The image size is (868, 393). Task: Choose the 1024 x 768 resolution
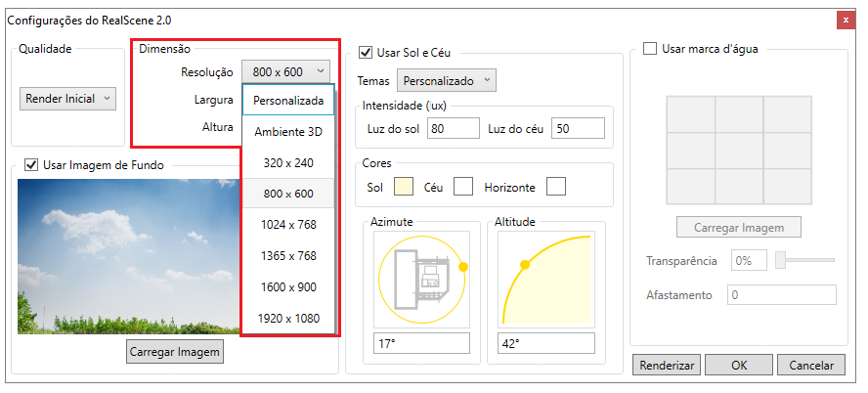pos(287,225)
